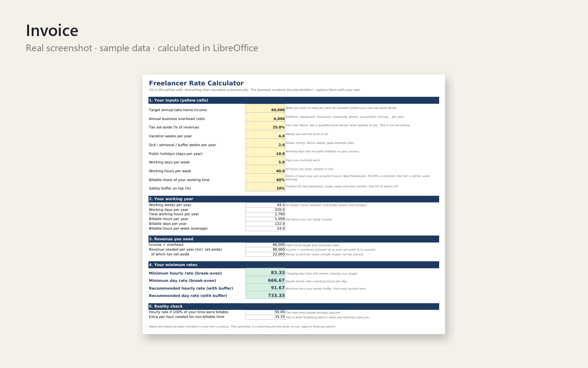Image resolution: width=588 pixels, height=368 pixels.
Task: Click 'Minimum hourly rate (break-even)' label
Action: [185, 273]
